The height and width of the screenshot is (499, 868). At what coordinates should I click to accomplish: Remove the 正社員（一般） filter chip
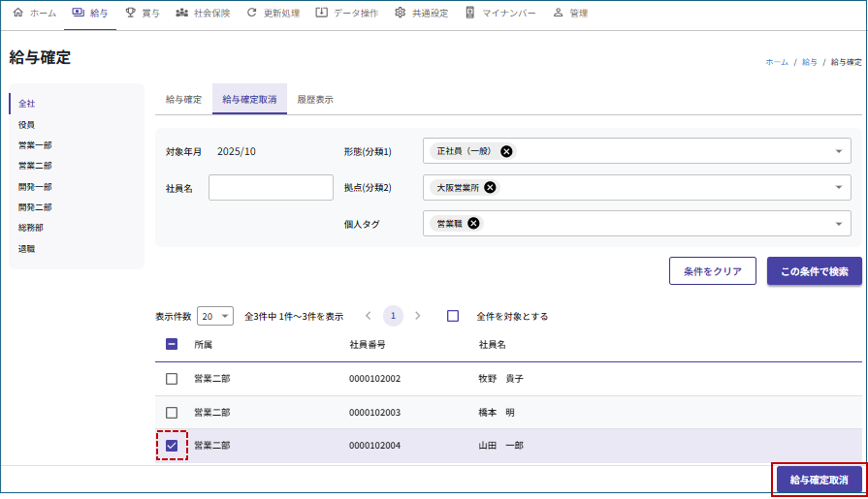(x=506, y=151)
